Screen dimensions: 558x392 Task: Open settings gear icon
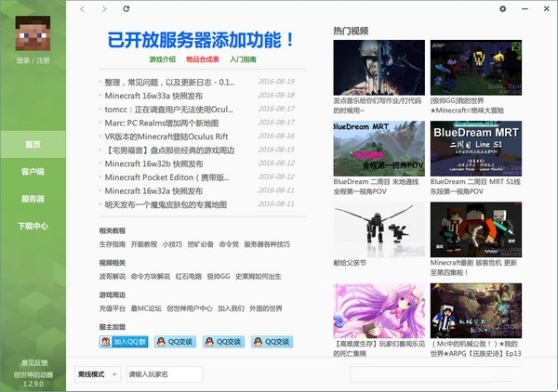click(502, 9)
